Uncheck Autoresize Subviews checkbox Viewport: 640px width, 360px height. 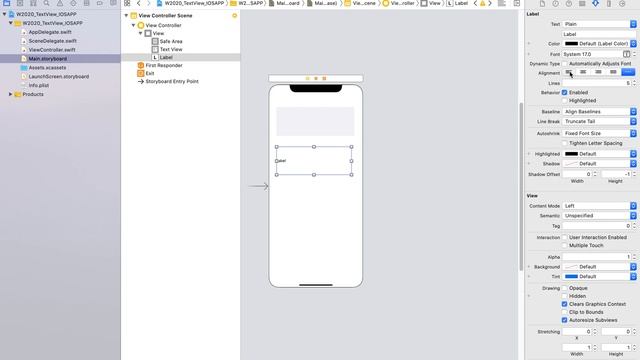pos(565,320)
